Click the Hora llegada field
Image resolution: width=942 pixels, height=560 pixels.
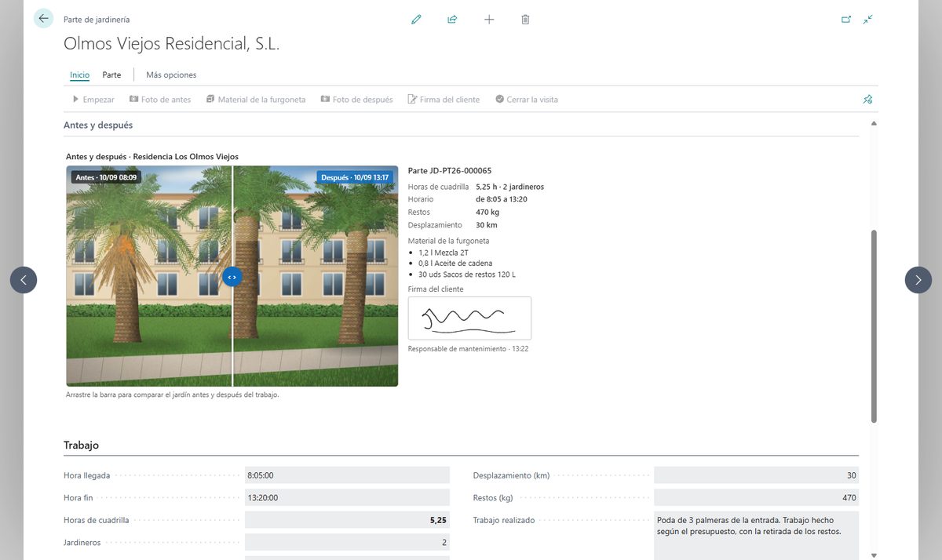pyautogui.click(x=347, y=475)
